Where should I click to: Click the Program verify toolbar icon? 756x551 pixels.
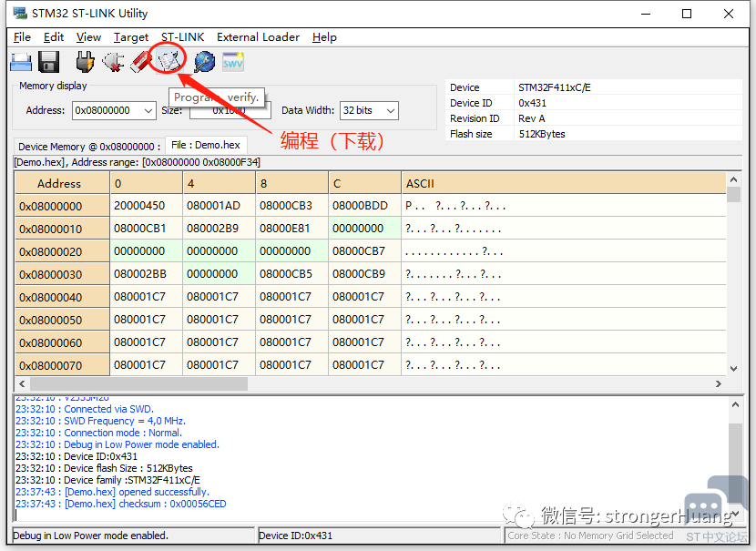point(169,61)
